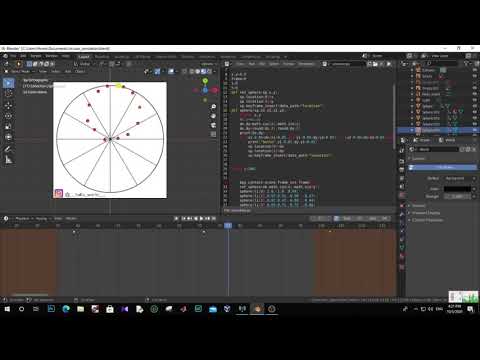
Task: Open the Render properties tab icon
Action: [x=402, y=161]
